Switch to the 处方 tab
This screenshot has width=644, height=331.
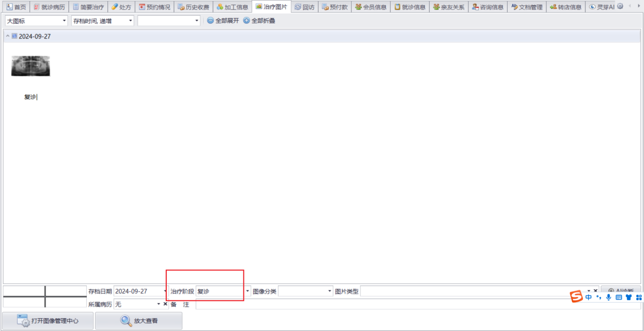pyautogui.click(x=121, y=7)
